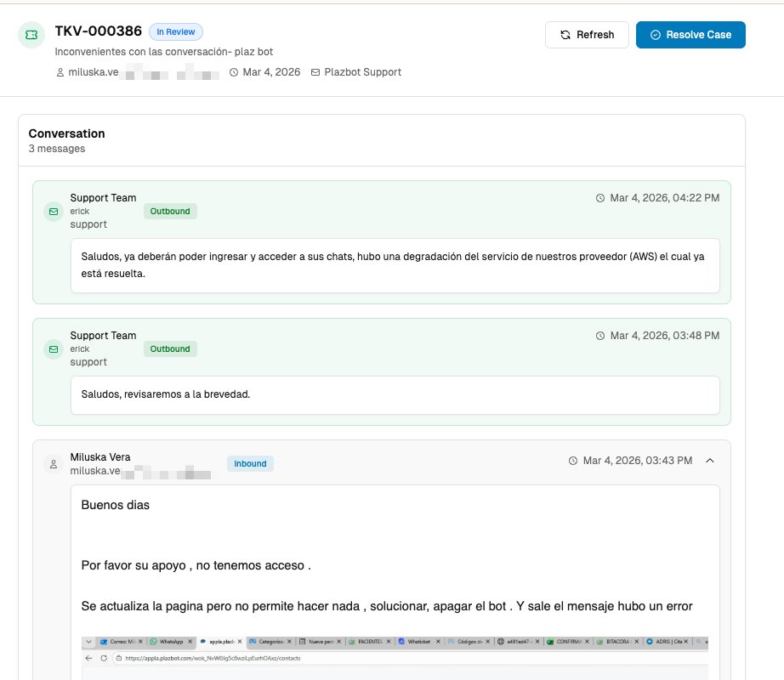Screen dimensions: 784x680
Task: Click the Inbound badge on Miluska's message
Action: 250,463
